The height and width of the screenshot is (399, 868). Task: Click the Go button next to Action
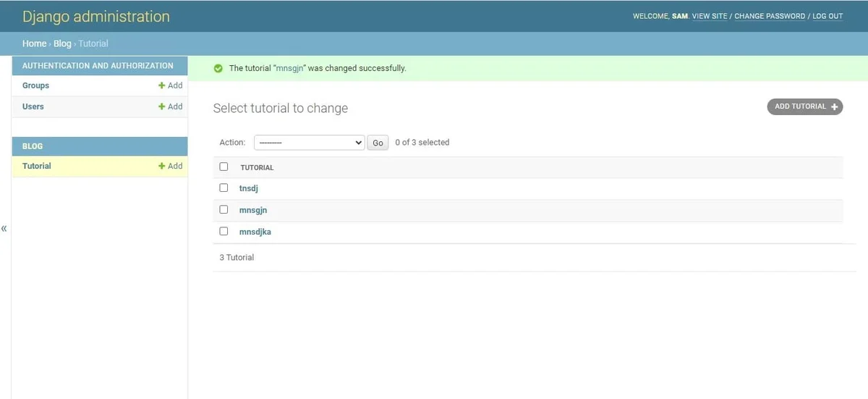[378, 143]
